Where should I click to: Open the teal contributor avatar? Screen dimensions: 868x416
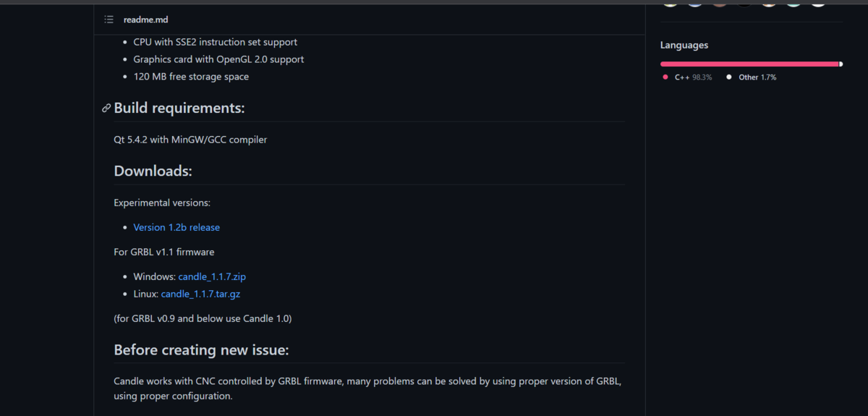793,4
